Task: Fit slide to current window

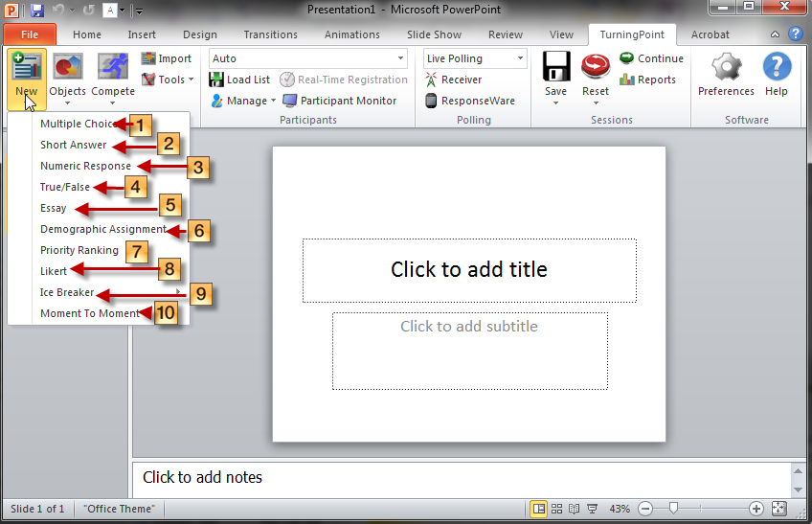Action: coord(778,509)
